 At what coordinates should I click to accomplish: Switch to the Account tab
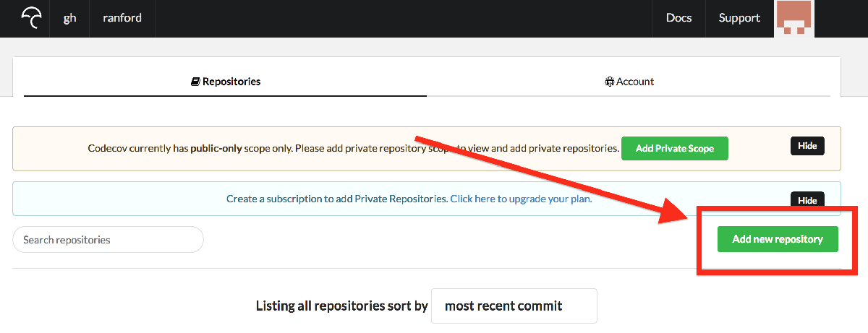pyautogui.click(x=629, y=82)
